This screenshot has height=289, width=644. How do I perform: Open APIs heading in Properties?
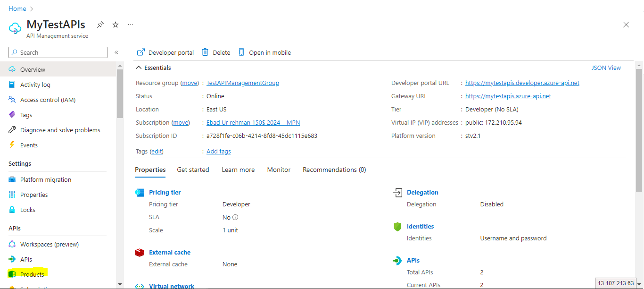click(413, 260)
